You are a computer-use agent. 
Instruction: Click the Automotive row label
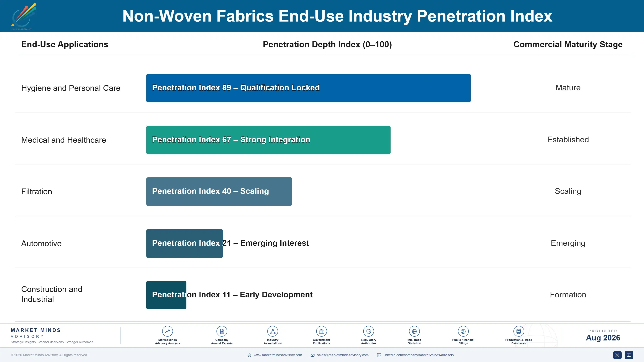[41, 243]
